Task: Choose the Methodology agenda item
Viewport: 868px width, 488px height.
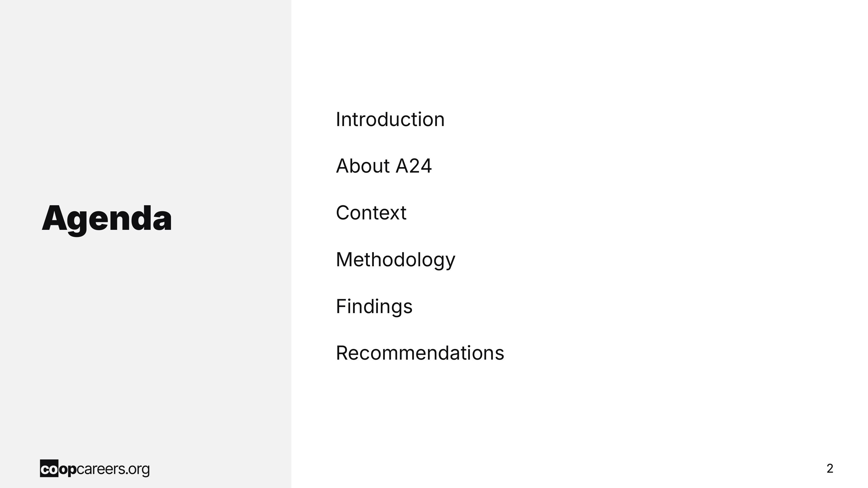Action: point(396,260)
